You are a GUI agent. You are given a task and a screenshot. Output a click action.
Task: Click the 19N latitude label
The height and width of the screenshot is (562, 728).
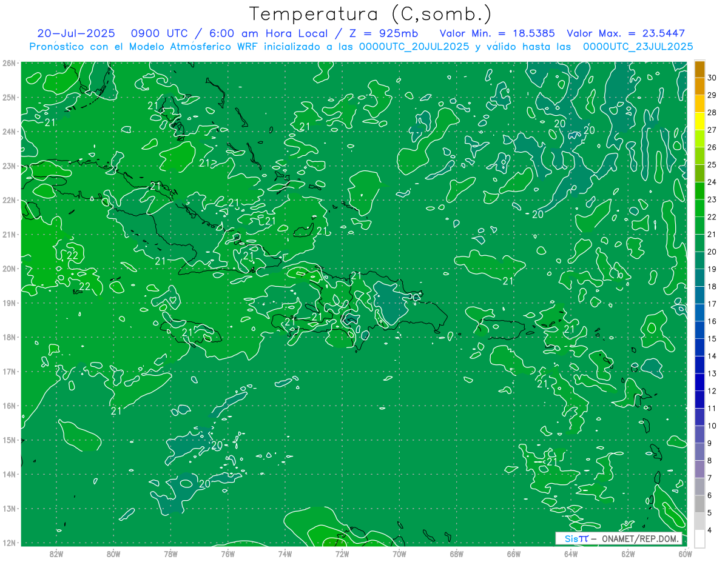coord(8,303)
